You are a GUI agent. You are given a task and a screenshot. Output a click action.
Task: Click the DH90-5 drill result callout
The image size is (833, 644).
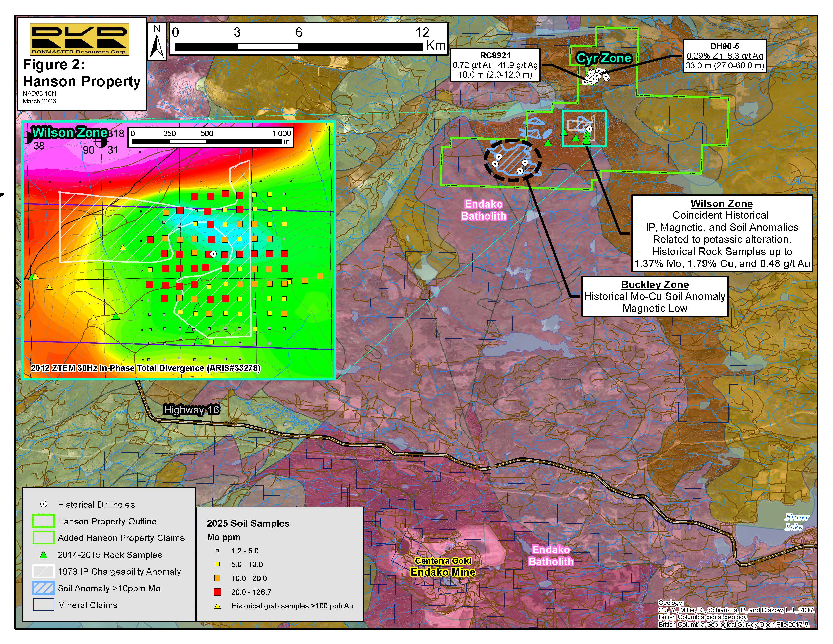pos(724,56)
